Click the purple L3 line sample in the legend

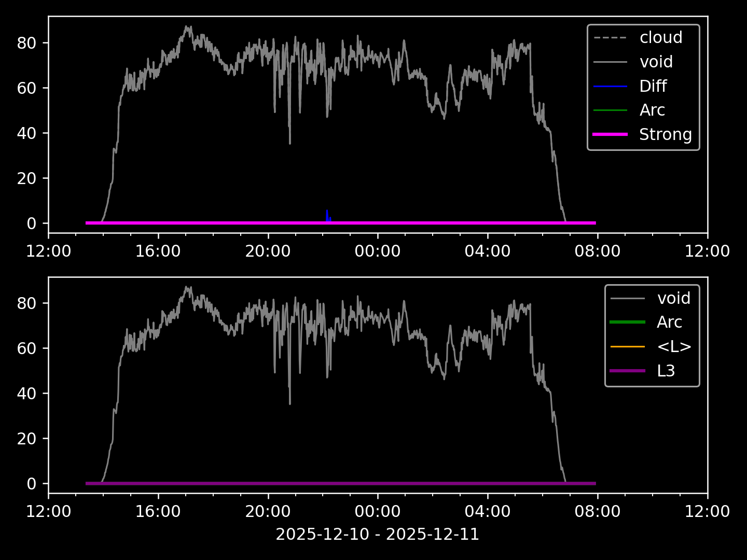pos(628,371)
